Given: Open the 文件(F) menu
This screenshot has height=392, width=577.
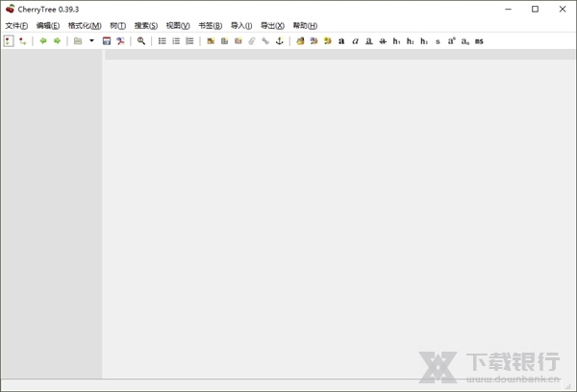Looking at the screenshot, I should (x=16, y=25).
